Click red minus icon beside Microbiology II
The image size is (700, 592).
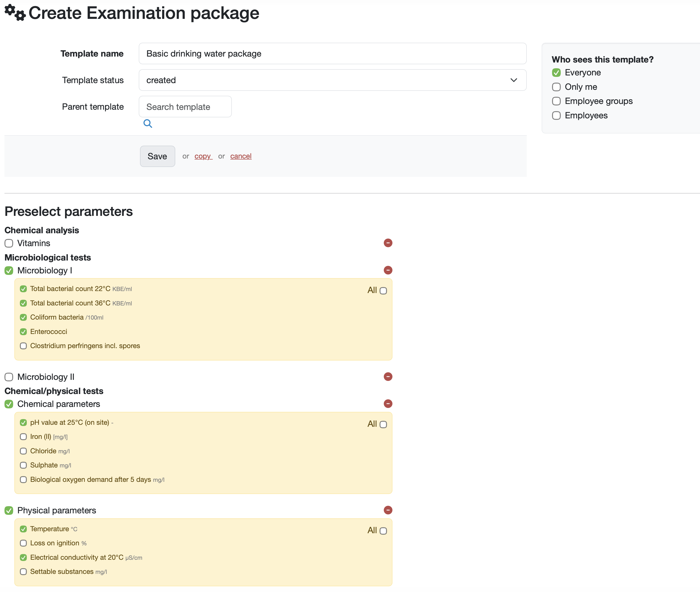388,377
